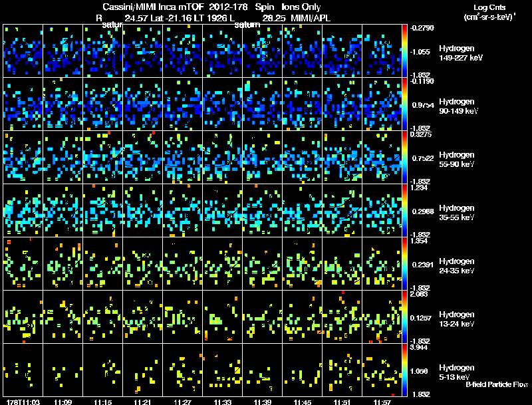The image size is (532, 405).
Task: Open the 149-227 keV panel at 11:39
Action: point(262,51)
